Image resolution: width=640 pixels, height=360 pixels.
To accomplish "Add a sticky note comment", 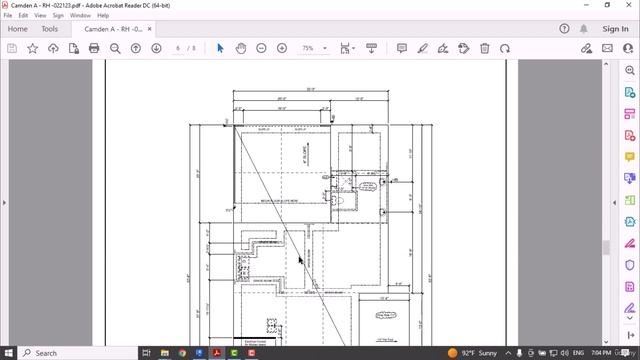I will point(402,48).
